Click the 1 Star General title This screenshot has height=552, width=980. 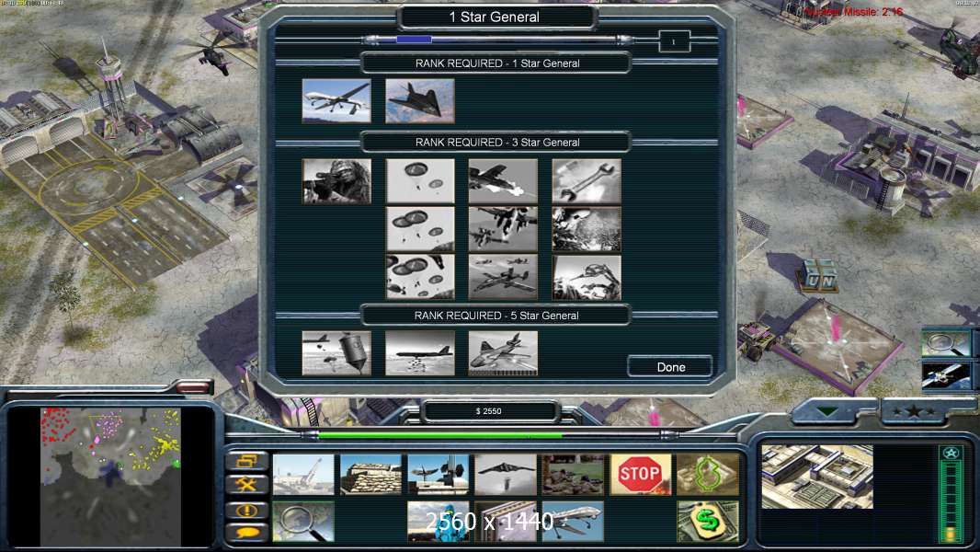pos(495,17)
